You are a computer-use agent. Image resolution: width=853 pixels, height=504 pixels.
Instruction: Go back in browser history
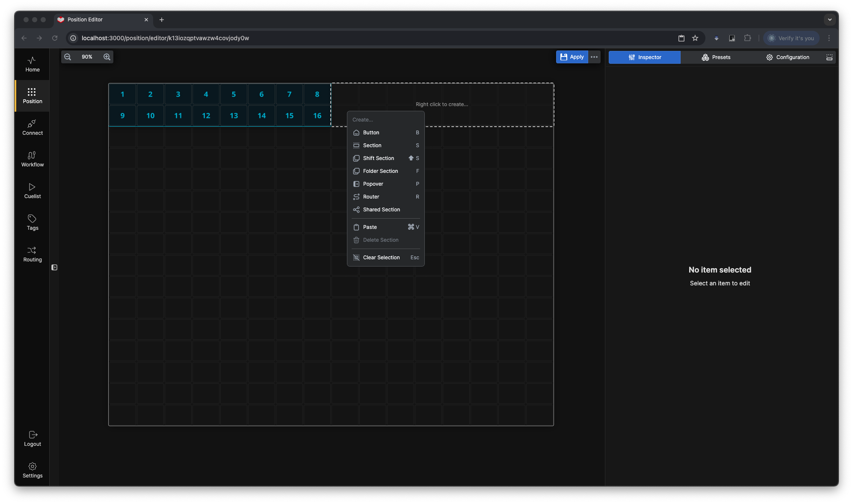(24, 38)
